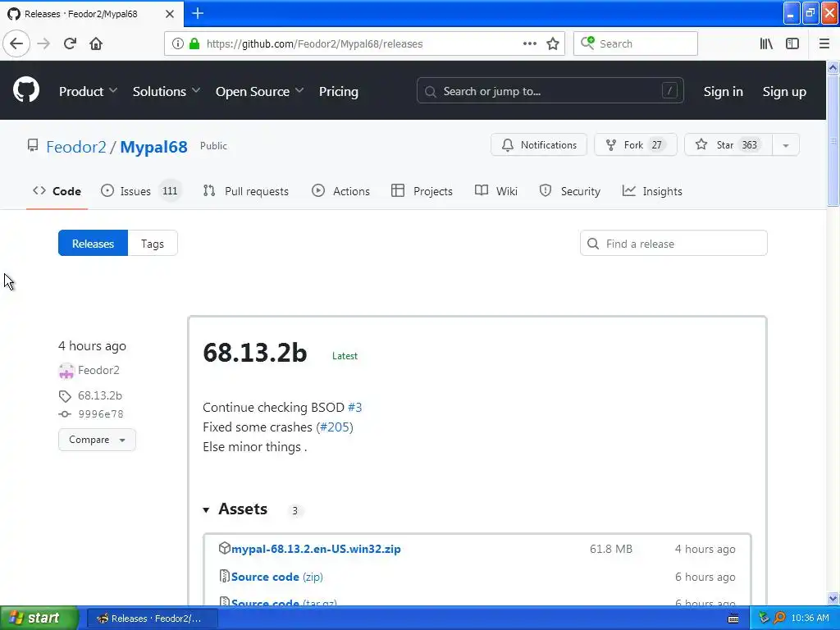Screen dimensions: 840x630
Task: Open the Mypal68 repository link
Action: (153, 147)
